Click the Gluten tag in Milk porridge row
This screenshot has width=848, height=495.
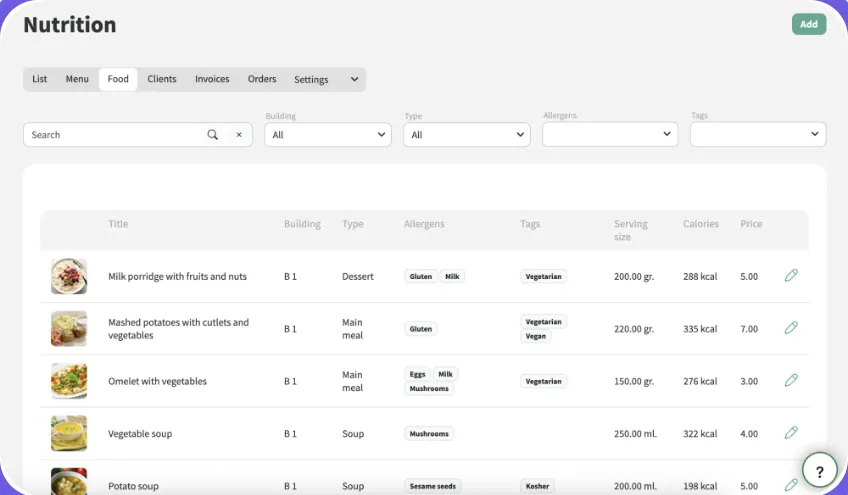pos(421,276)
